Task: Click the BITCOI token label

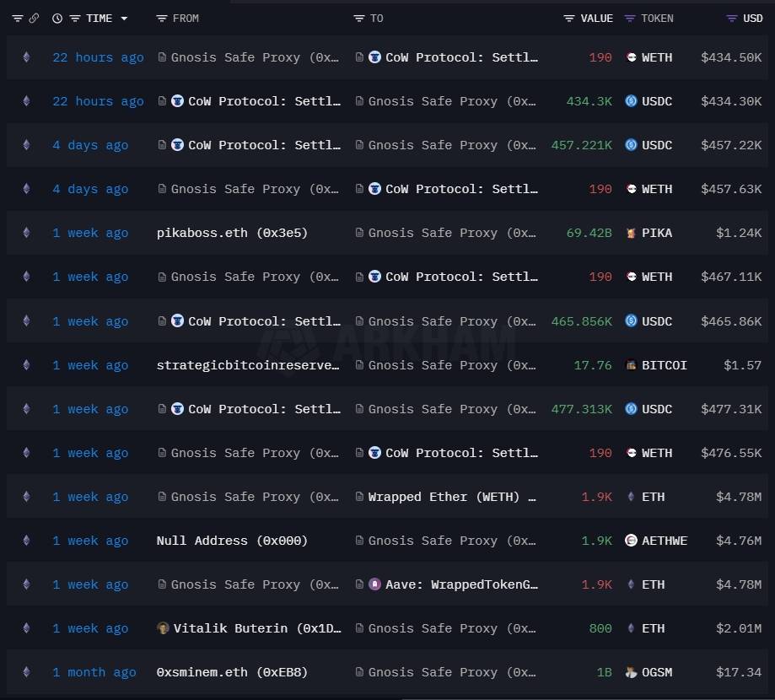Action: [665, 365]
